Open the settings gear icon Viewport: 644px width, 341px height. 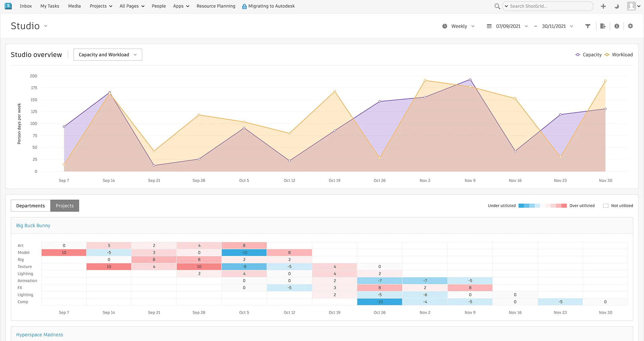[x=630, y=26]
